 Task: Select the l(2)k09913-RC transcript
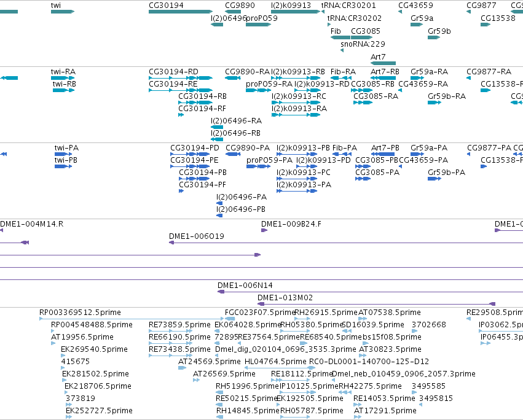(x=296, y=103)
